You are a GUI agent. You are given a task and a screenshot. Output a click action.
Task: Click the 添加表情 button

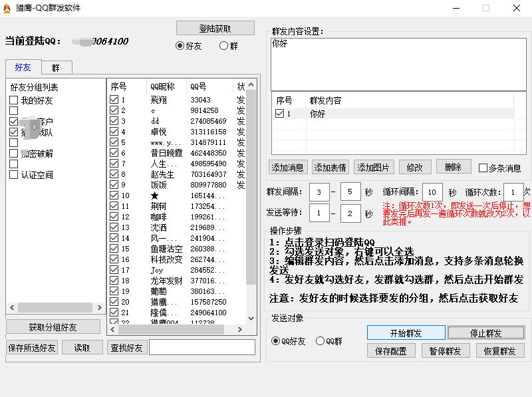pos(330,168)
